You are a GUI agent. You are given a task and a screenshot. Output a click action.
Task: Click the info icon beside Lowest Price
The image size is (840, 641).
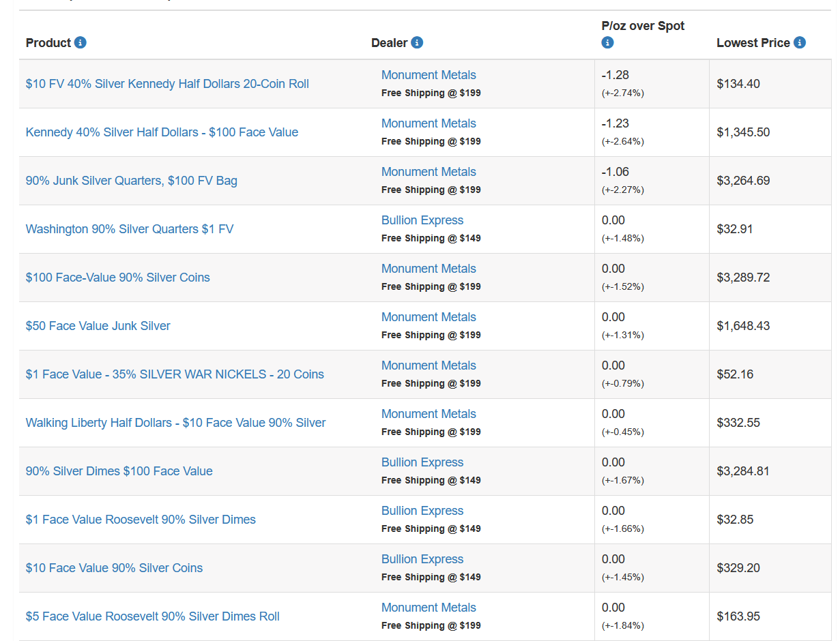pos(800,43)
